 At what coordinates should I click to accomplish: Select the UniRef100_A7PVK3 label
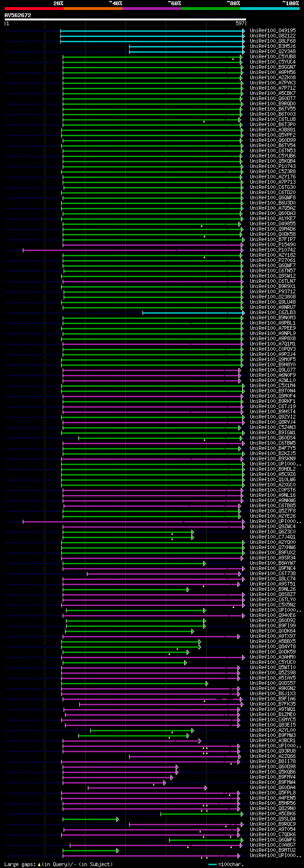(273, 83)
